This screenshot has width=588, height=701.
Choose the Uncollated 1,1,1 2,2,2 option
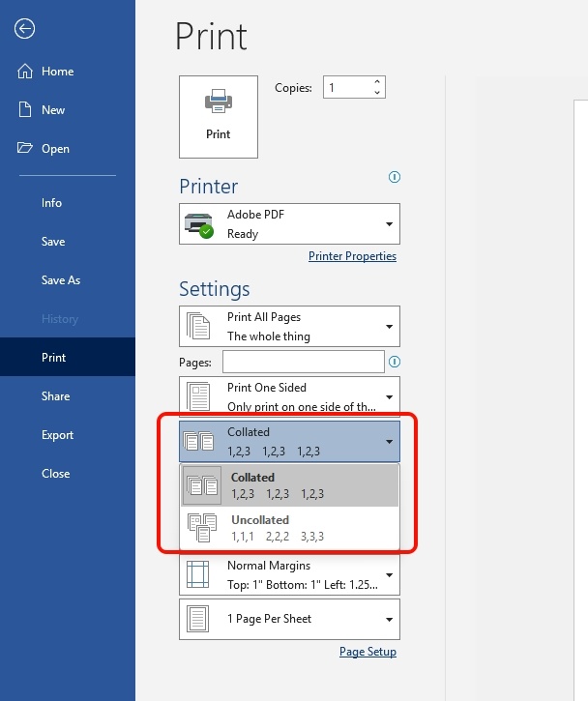tap(290, 528)
